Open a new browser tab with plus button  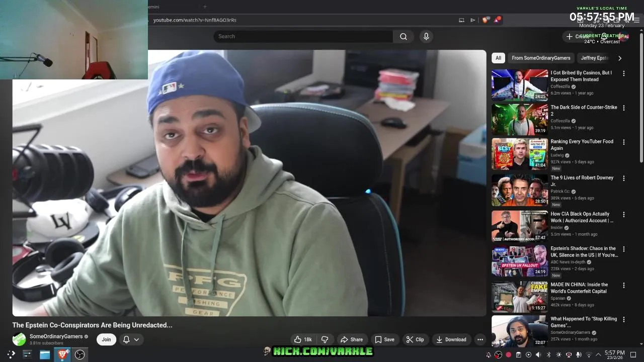click(x=205, y=7)
